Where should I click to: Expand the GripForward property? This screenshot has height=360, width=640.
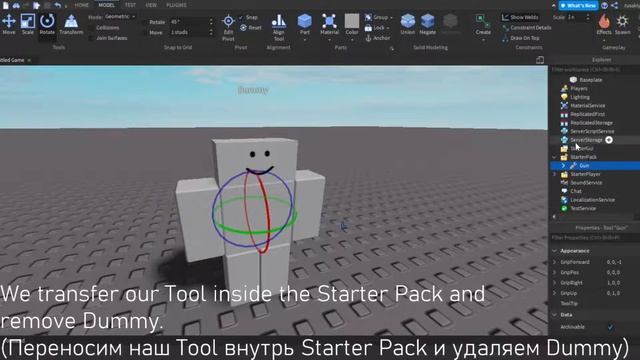(554, 262)
